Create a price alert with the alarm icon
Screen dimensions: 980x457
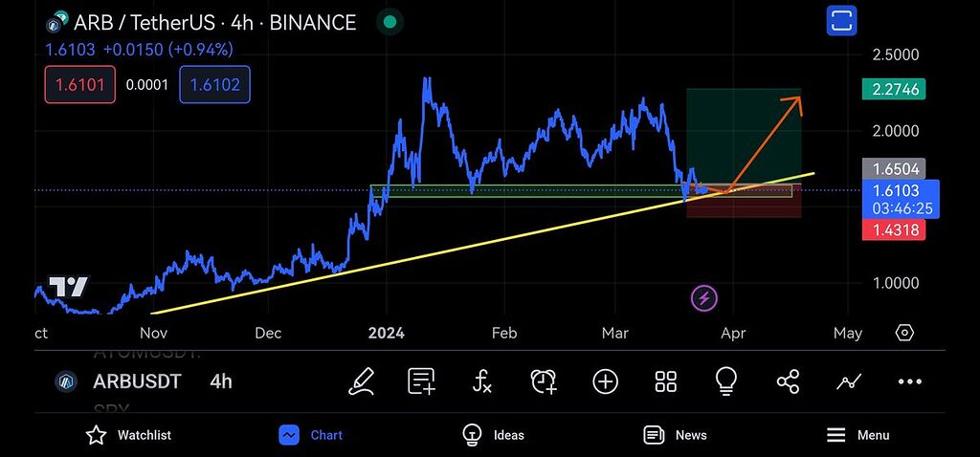[544, 381]
